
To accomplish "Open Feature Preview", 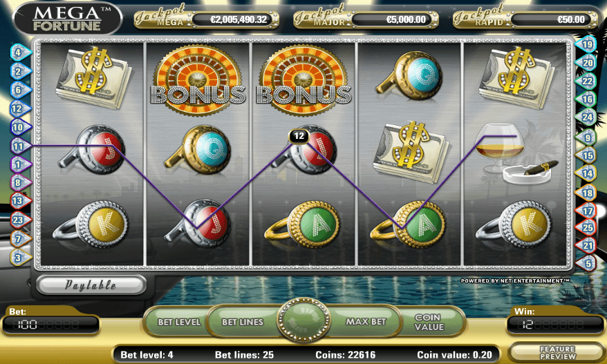I will click(x=557, y=353).
